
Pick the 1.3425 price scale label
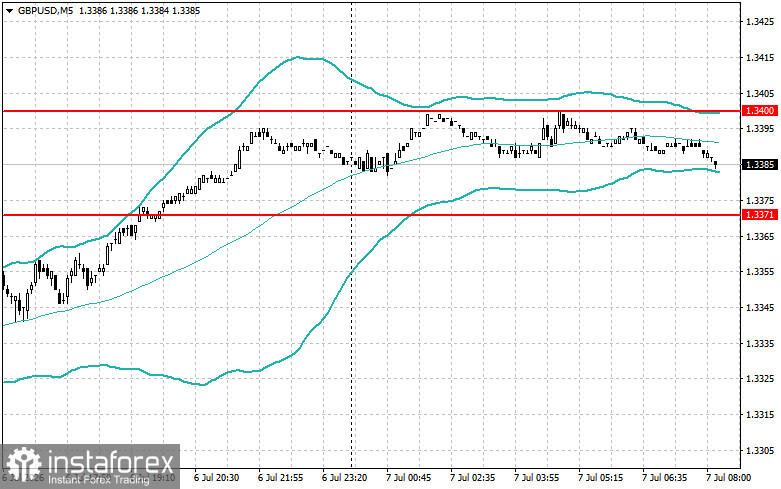[760, 22]
